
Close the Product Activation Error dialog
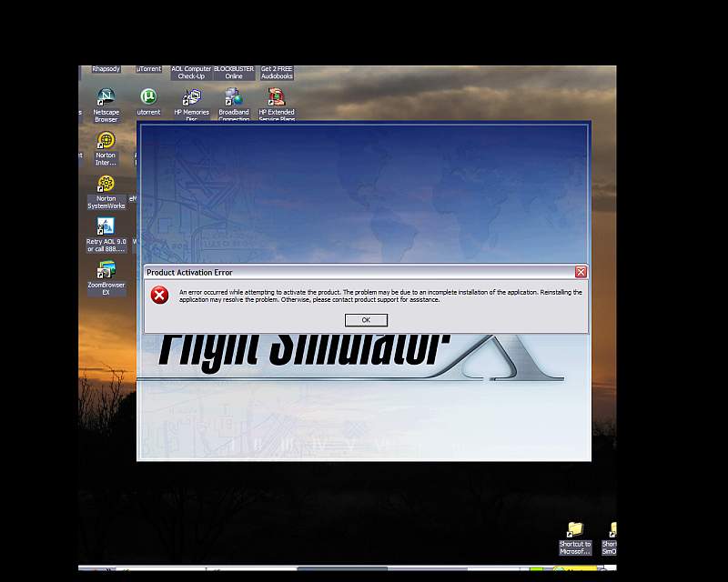coord(581,272)
